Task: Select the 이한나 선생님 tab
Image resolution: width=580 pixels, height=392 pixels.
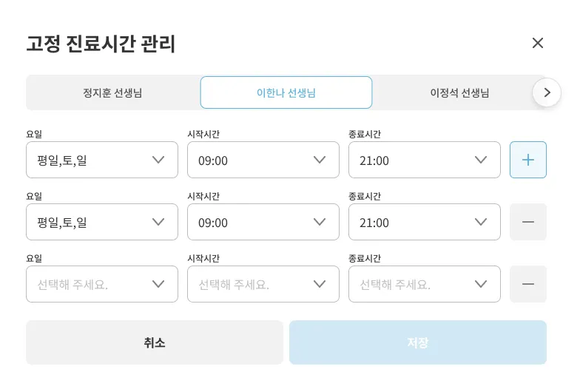Action: [x=286, y=92]
